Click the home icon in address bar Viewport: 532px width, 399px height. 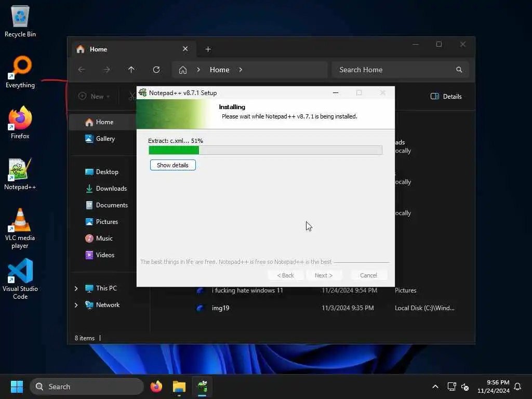[x=183, y=70]
